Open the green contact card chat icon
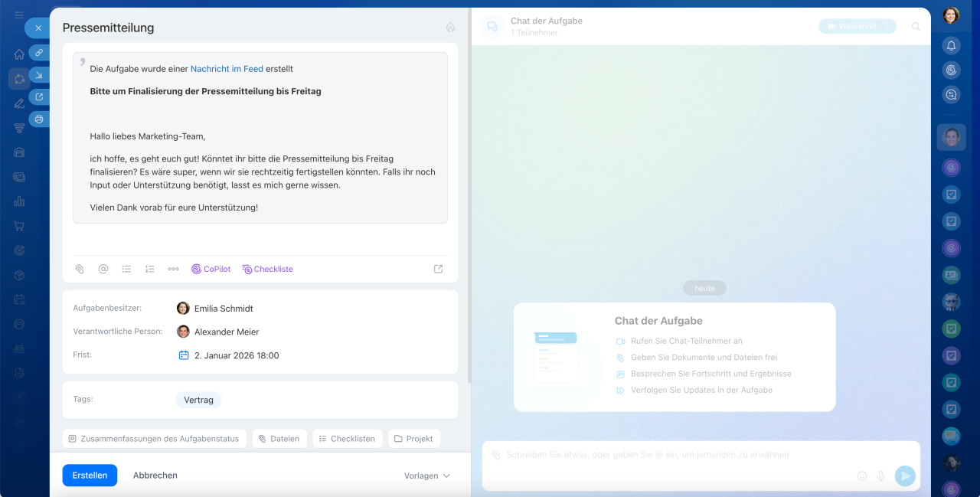Viewport: 980px width, 497px height. click(x=951, y=275)
